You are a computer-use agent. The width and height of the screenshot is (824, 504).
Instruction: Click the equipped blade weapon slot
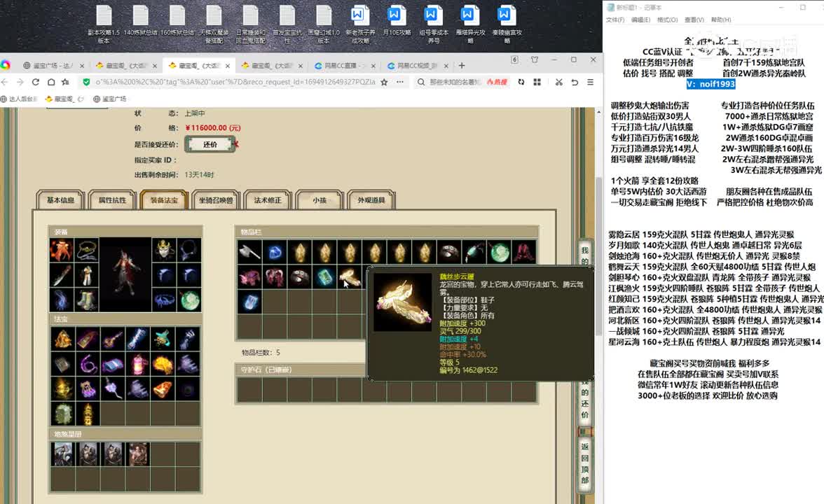[x=62, y=274]
